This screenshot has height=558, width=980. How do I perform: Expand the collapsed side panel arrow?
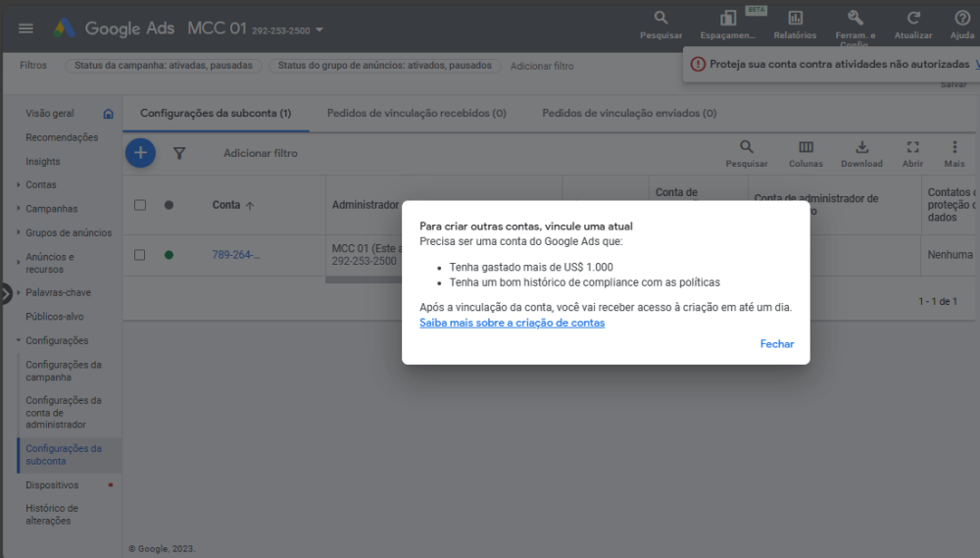6,293
